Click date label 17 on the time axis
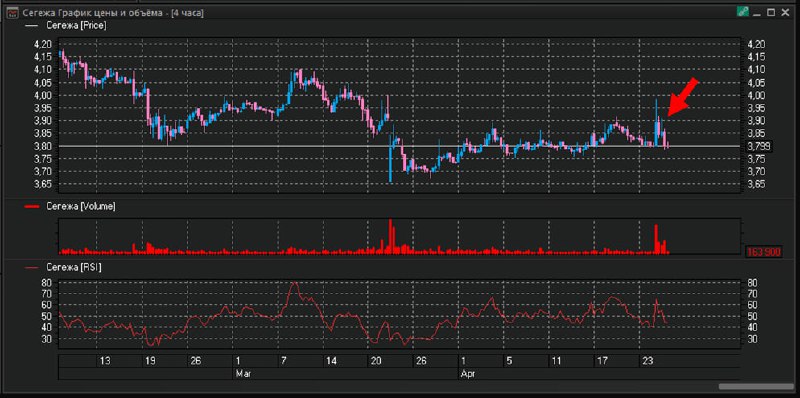The width and height of the screenshot is (800, 398). coord(602,361)
